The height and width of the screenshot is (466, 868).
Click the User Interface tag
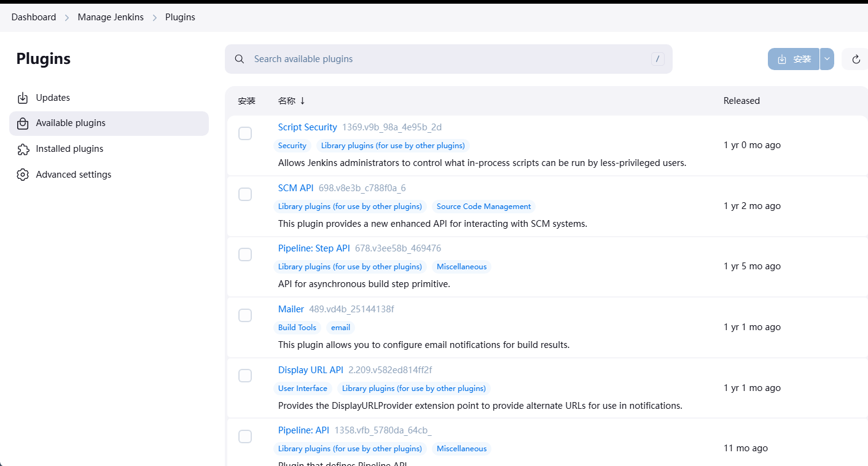click(x=303, y=389)
